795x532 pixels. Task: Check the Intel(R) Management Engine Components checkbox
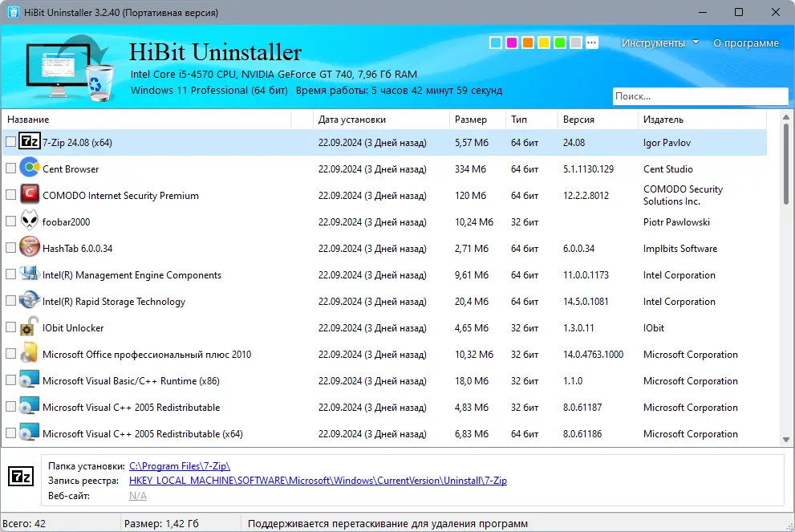point(10,274)
